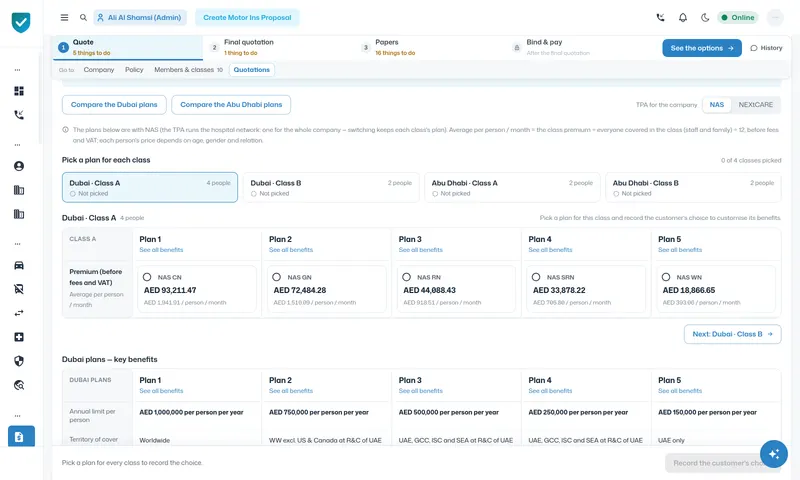Toggle the Online status indicator

[737, 17]
